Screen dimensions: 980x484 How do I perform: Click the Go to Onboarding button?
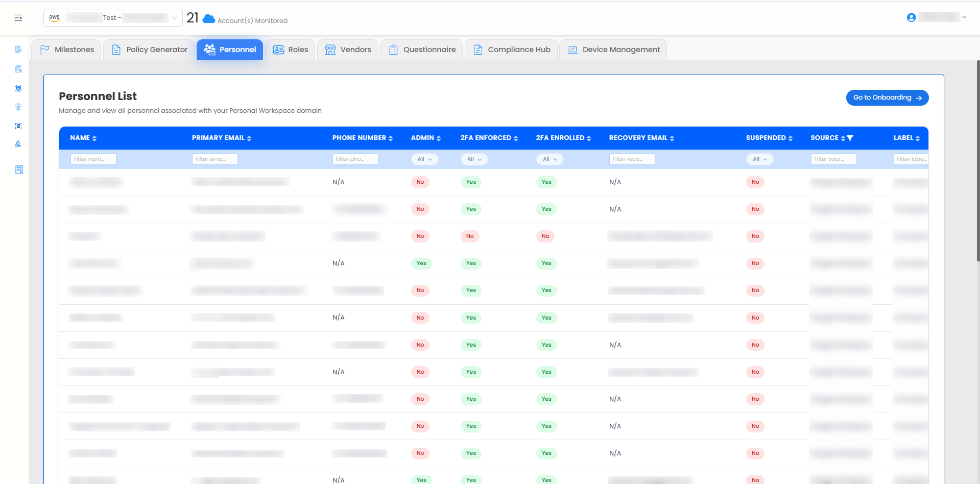(887, 98)
